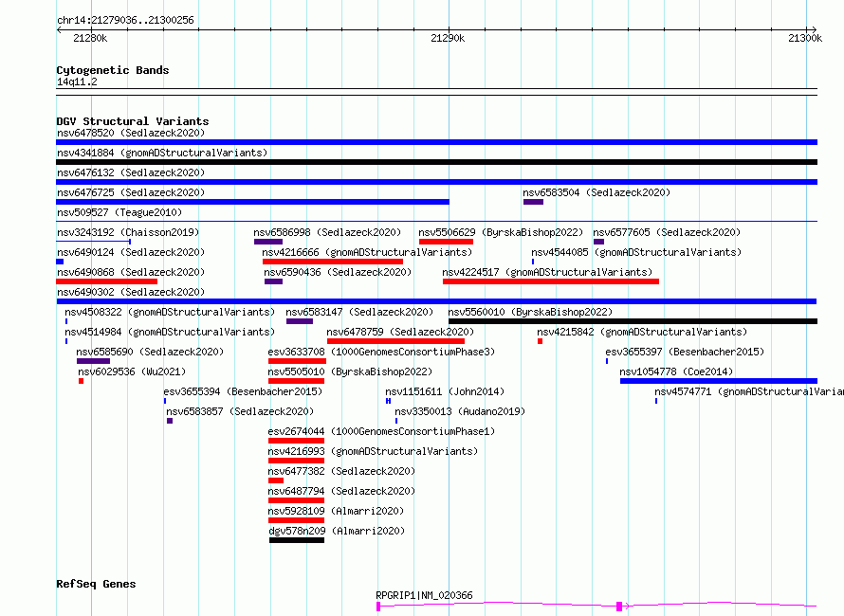
Task: Click the chr14:21279036..21300256 coordinate text
Action: tap(125, 20)
